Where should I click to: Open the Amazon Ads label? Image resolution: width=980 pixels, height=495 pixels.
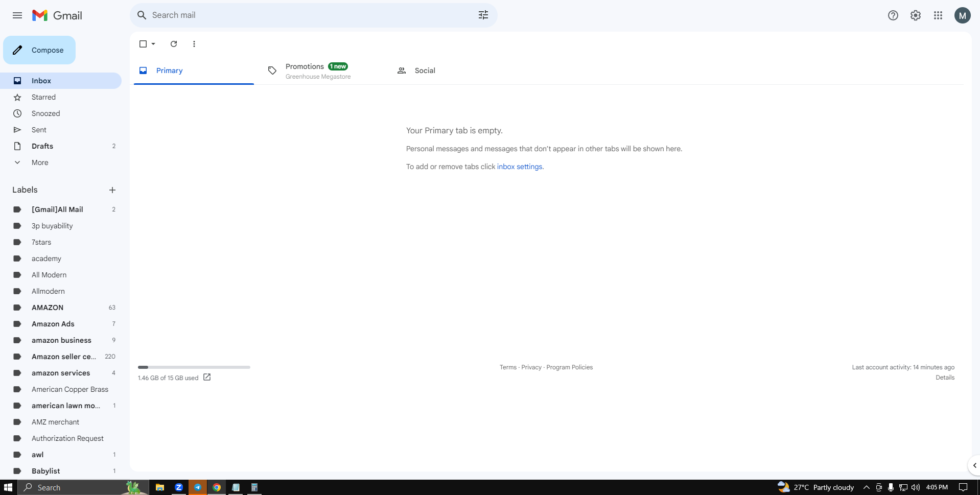click(61, 324)
